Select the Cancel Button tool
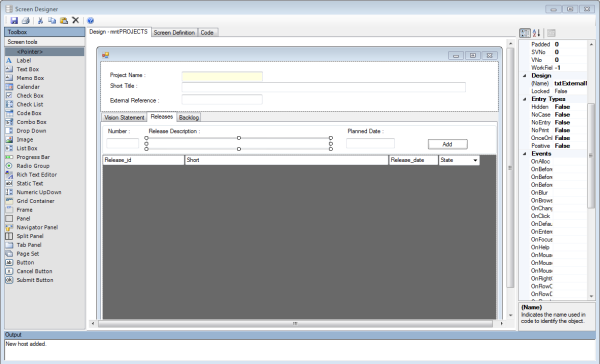 tap(45, 272)
